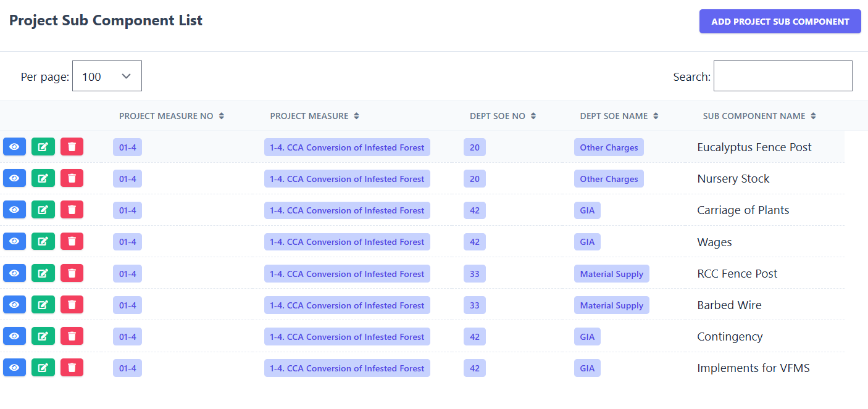
Task: Delete the Carriage of Plants entry
Action: [72, 209]
